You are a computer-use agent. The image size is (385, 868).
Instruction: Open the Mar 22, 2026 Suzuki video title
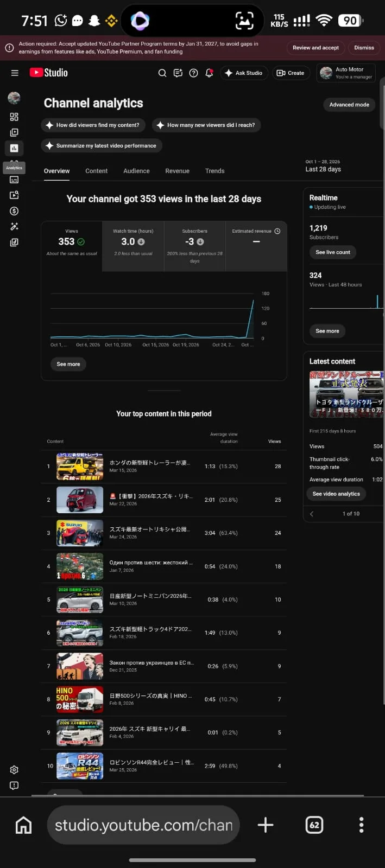[152, 496]
